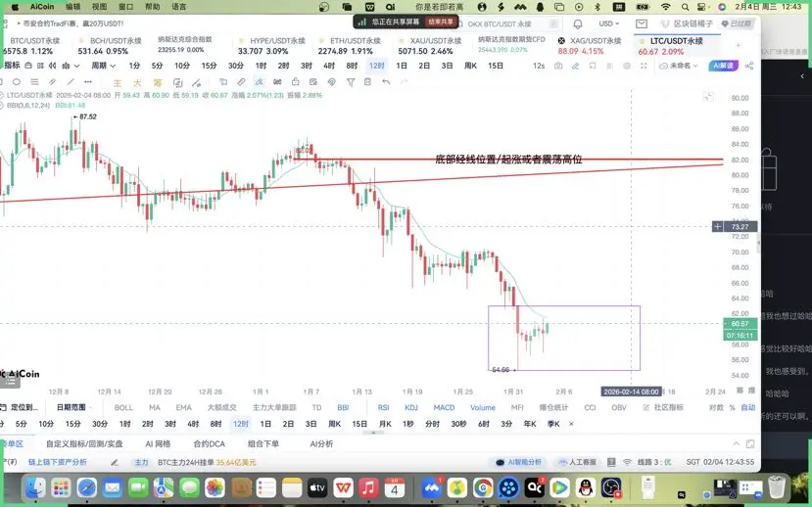
Task: Toggle the RSI sub-indicator
Action: [383, 408]
